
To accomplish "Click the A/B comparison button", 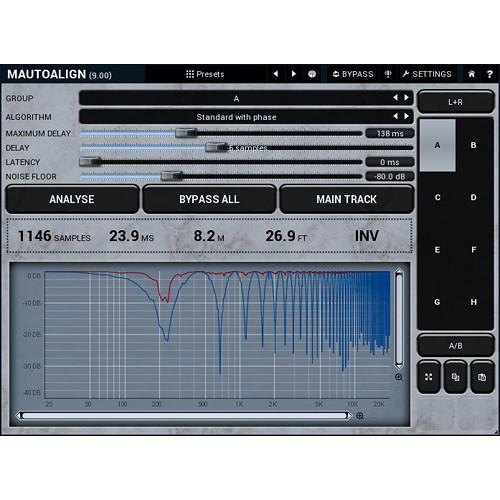I will (455, 346).
